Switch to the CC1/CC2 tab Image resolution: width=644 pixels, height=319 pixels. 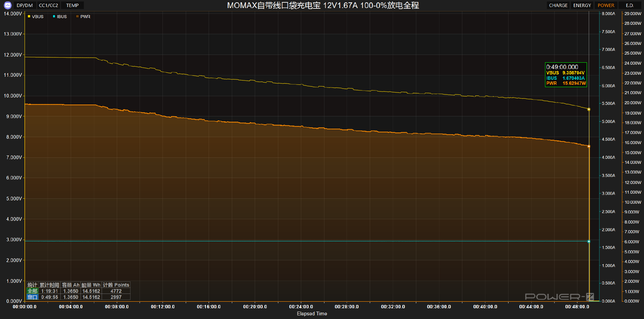tap(48, 5)
